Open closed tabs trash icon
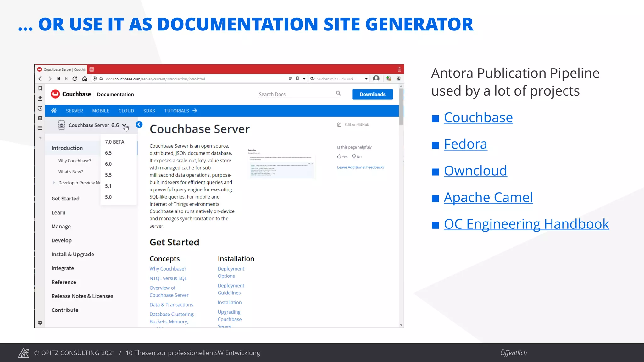Image resolution: width=644 pixels, height=362 pixels. 399,69
